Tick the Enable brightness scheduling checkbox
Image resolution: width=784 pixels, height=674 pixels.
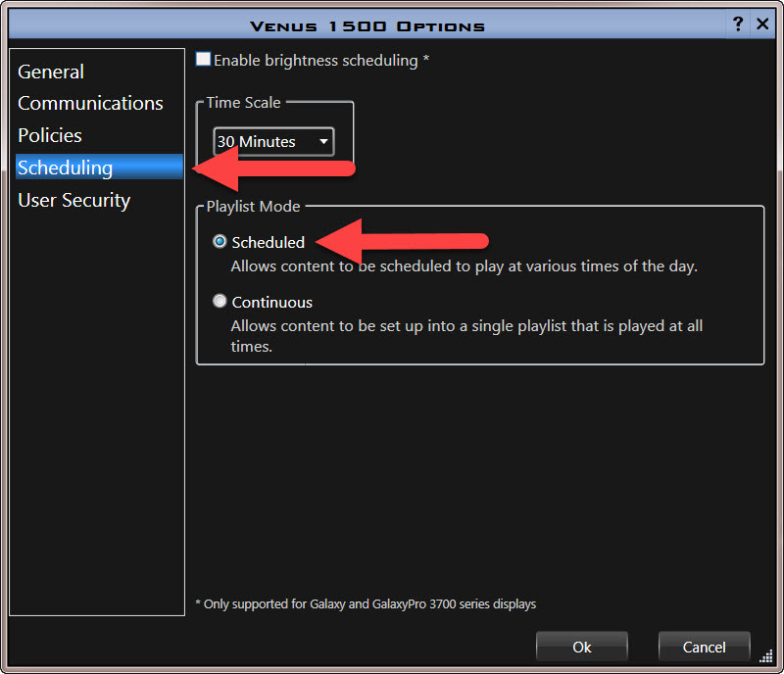[x=203, y=60]
